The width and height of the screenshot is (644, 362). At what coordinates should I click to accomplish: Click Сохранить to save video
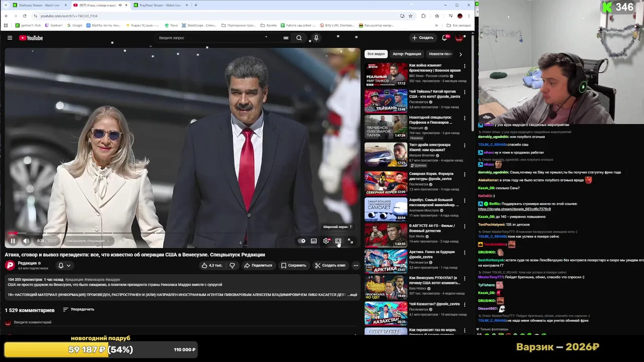[293, 265]
